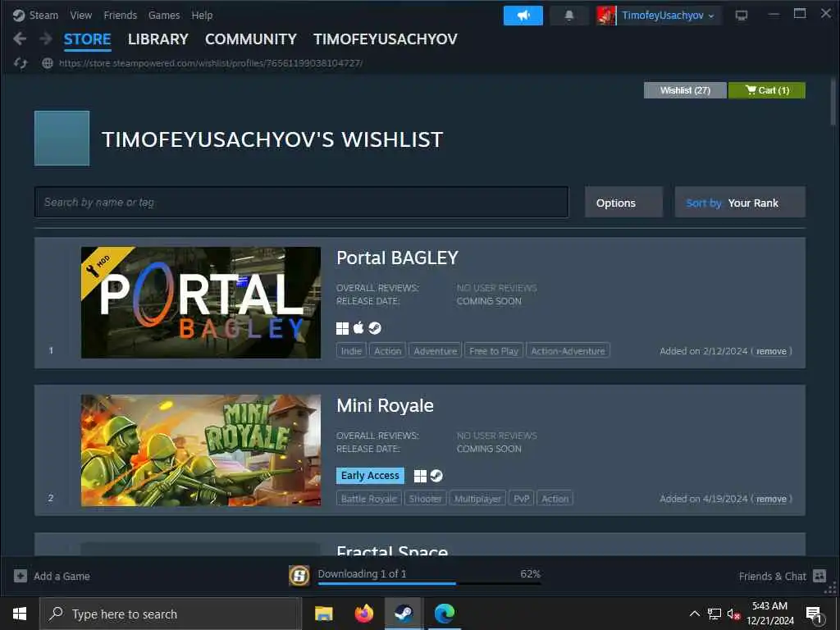Remove Portal BAGLEY from wishlist

[771, 351]
